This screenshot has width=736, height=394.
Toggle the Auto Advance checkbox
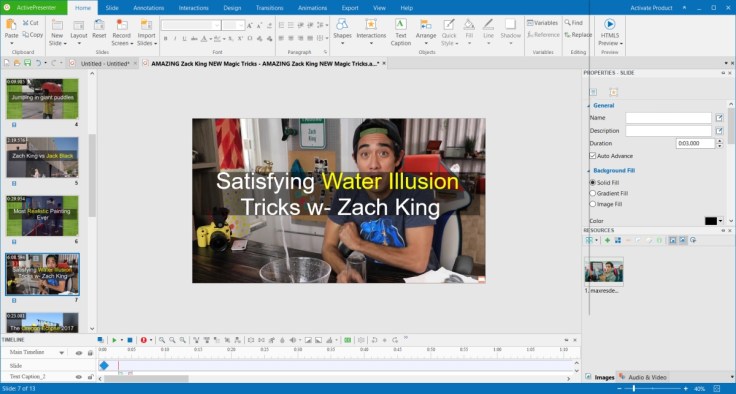click(592, 156)
